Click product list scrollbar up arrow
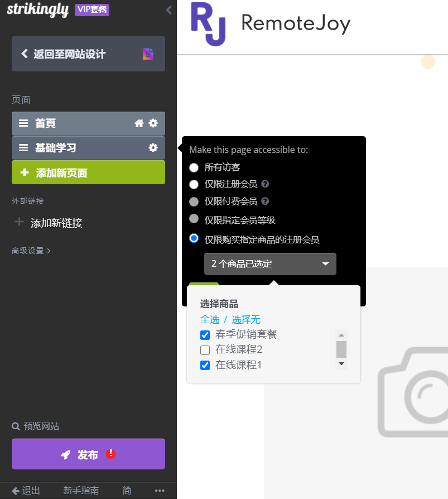This screenshot has width=448, height=499. point(341,335)
